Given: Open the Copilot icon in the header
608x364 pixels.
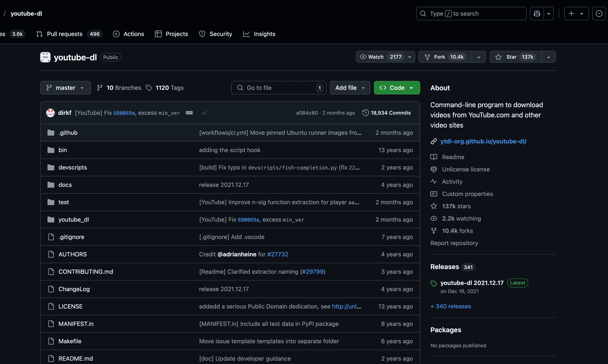Looking at the screenshot, I should (536, 13).
